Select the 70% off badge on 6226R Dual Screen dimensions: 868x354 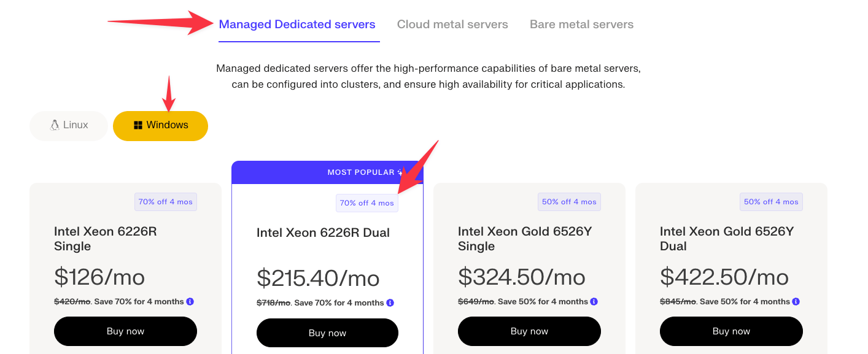(x=366, y=202)
